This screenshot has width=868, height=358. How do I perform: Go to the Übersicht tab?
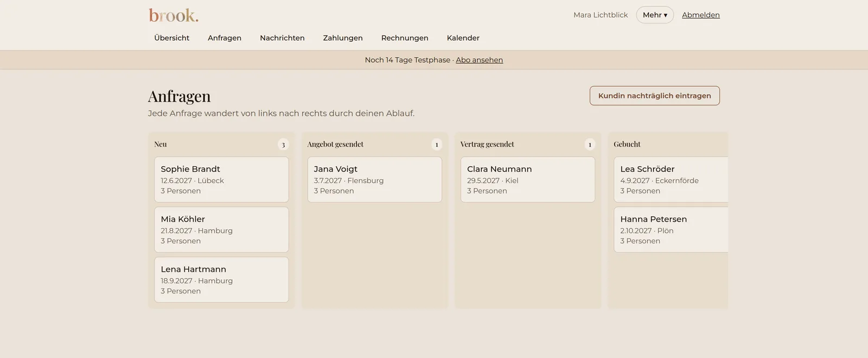[x=172, y=38]
